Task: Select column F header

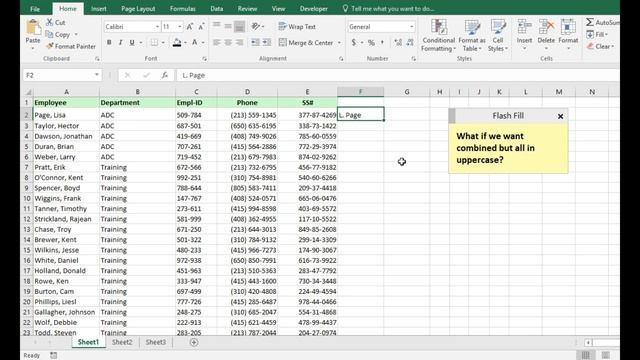Action: tap(360, 92)
